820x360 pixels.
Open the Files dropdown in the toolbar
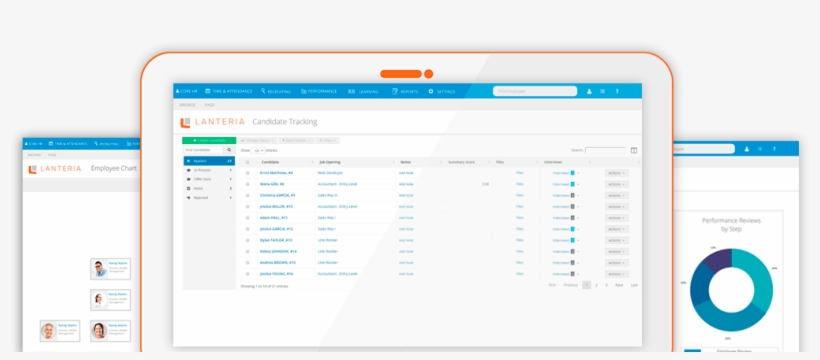[x=328, y=140]
